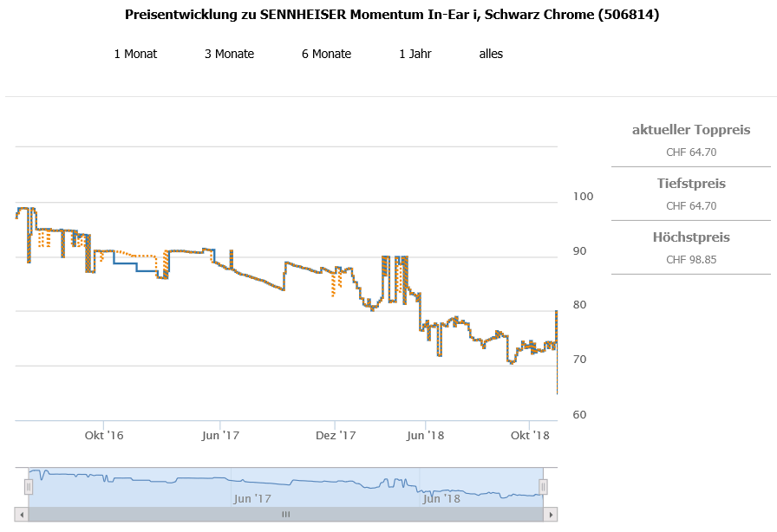This screenshot has height=532, width=777.
Task: Click the navigator left range handle
Action: click(x=29, y=487)
